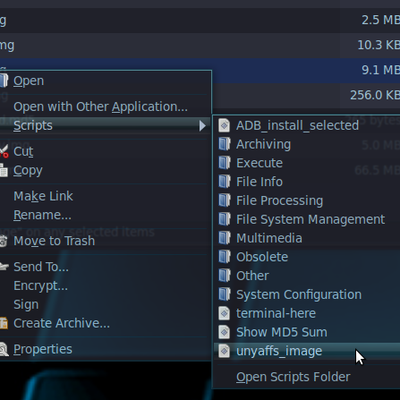This screenshot has height=400, width=400.
Task: Select Move to Trash from context menu
Action: click(54, 241)
